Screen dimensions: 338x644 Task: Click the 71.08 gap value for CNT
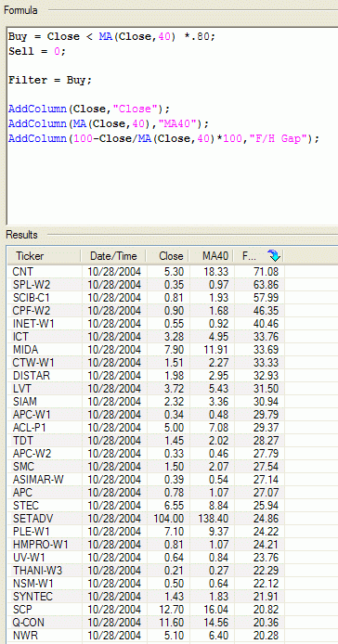267,272
